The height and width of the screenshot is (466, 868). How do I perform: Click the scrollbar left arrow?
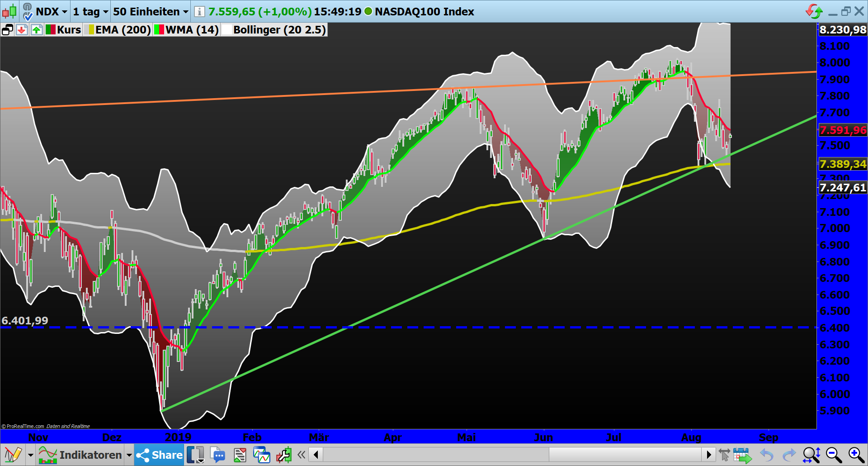pyautogui.click(x=316, y=454)
